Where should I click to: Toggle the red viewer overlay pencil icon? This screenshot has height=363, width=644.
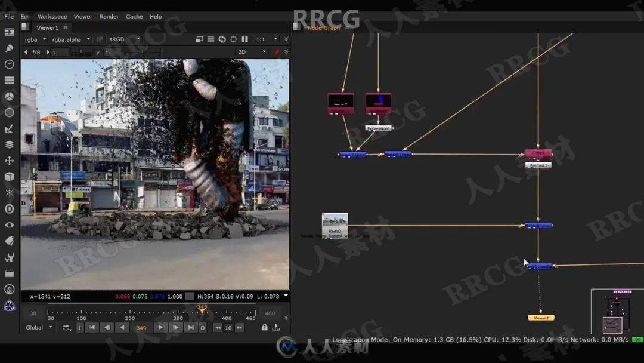tap(277, 51)
